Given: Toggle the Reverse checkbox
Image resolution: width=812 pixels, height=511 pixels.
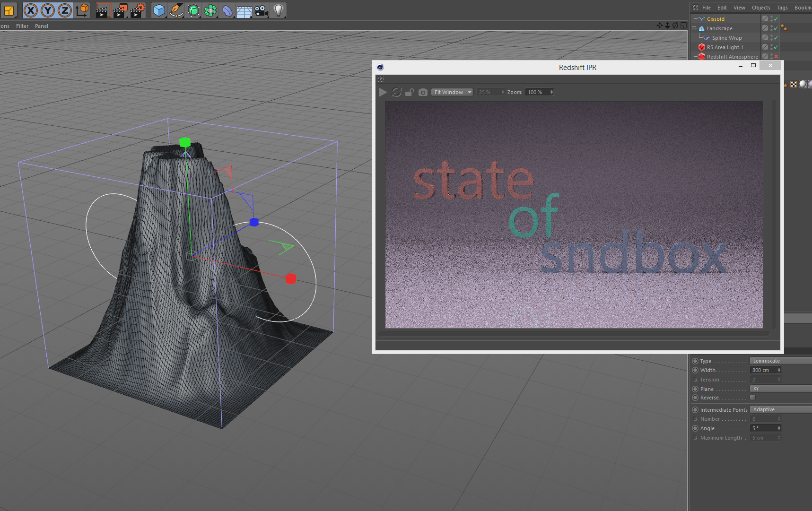Looking at the screenshot, I should point(752,398).
